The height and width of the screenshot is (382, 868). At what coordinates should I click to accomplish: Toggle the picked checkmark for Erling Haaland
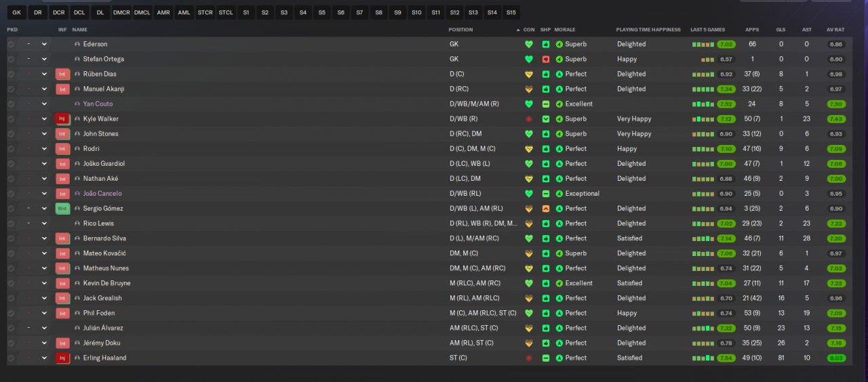click(11, 358)
